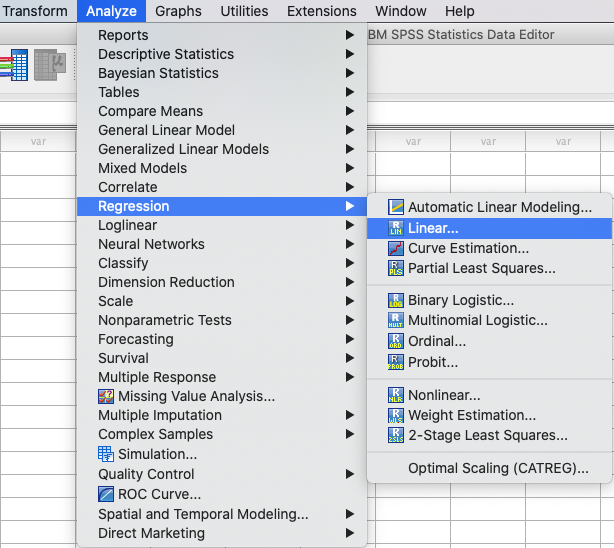This screenshot has width=614, height=548.
Task: Click the ROC Curve icon
Action: point(106,494)
